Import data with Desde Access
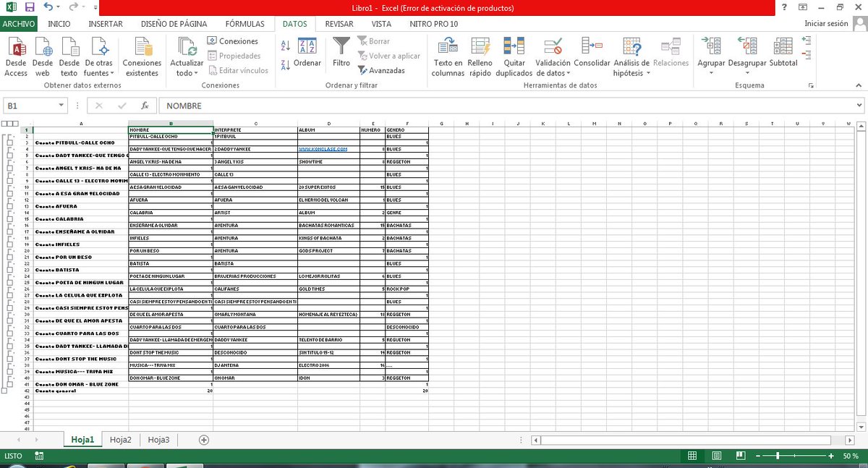The image size is (868, 468). coord(16,57)
